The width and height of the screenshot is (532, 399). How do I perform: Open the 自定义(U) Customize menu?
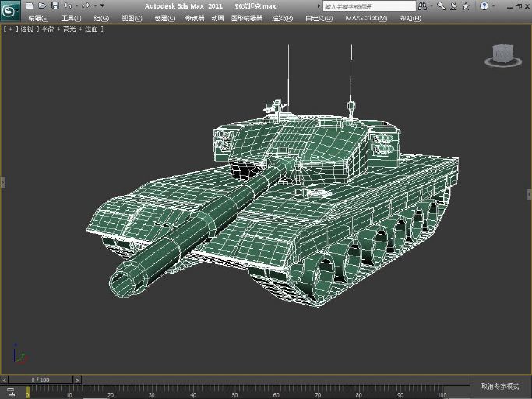[x=319, y=19]
